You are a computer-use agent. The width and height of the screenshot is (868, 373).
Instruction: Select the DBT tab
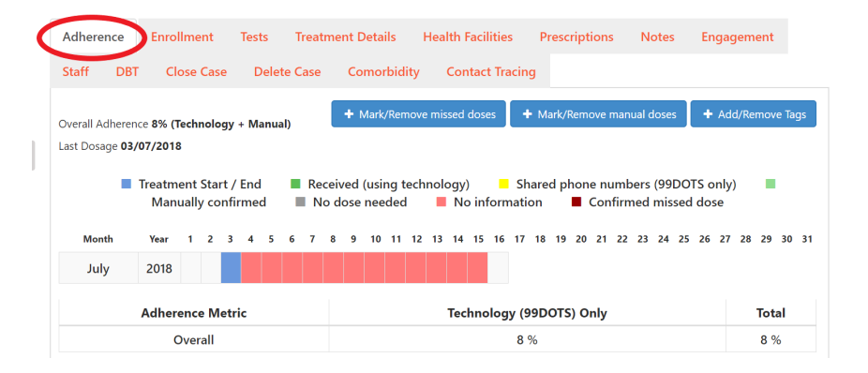click(x=127, y=71)
